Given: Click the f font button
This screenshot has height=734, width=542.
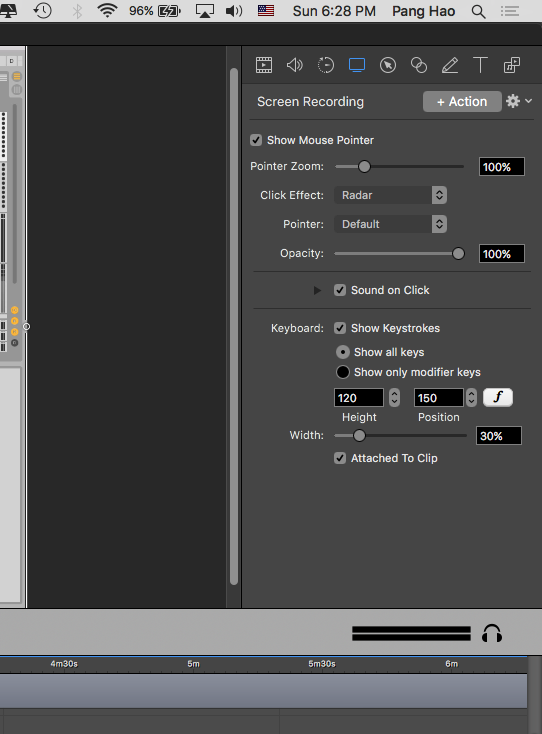Looking at the screenshot, I should [x=498, y=397].
